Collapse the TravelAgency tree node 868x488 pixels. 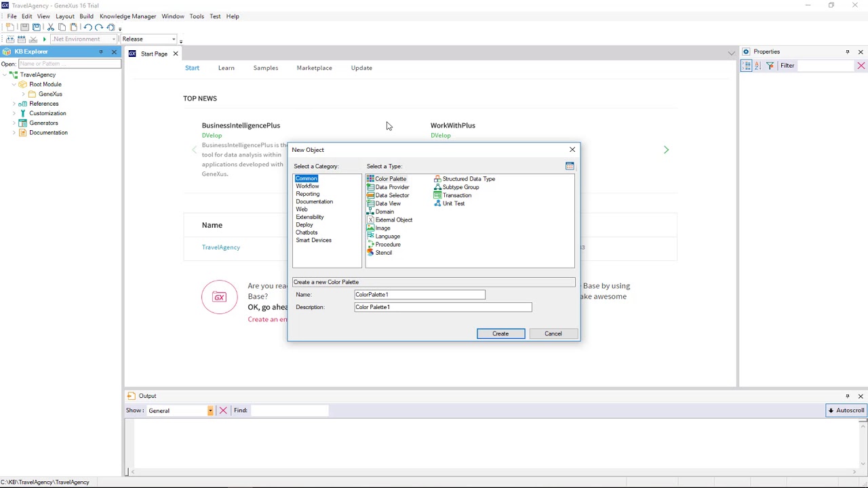tap(6, 75)
